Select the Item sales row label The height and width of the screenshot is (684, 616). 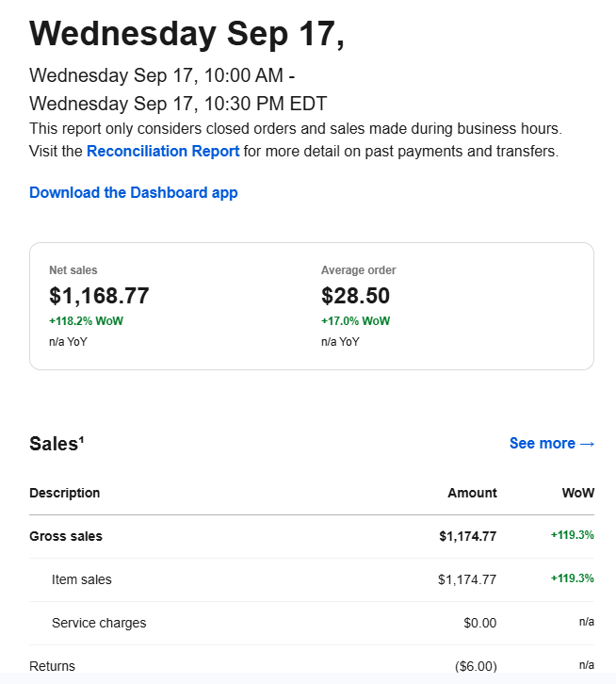(81, 579)
